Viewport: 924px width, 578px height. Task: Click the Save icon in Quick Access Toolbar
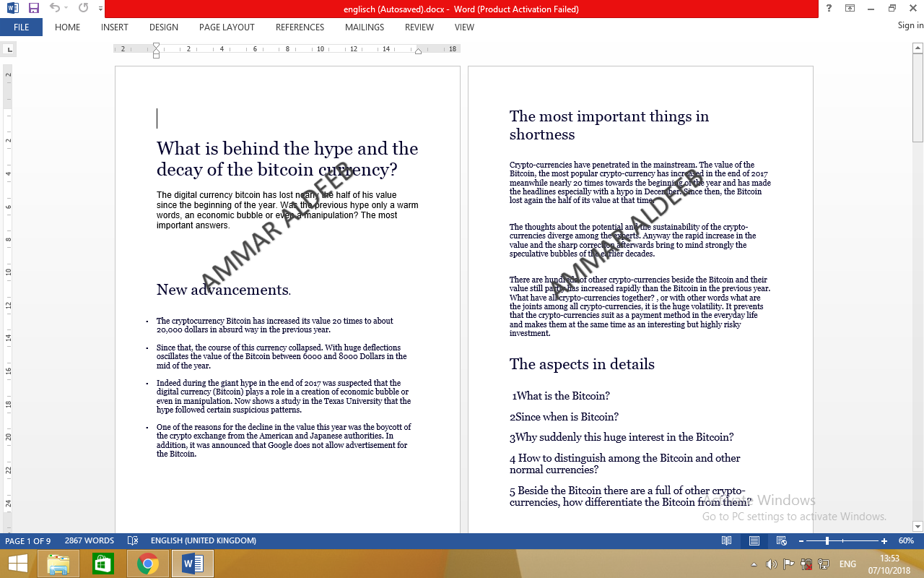[33, 9]
